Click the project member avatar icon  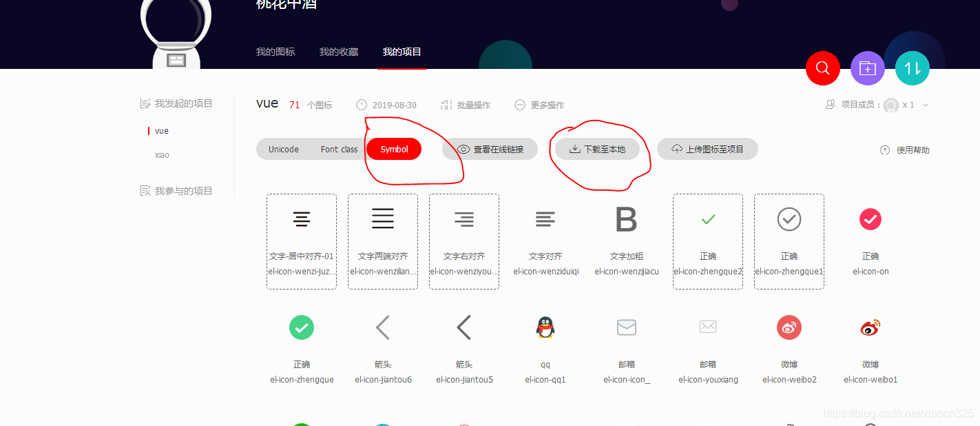891,105
